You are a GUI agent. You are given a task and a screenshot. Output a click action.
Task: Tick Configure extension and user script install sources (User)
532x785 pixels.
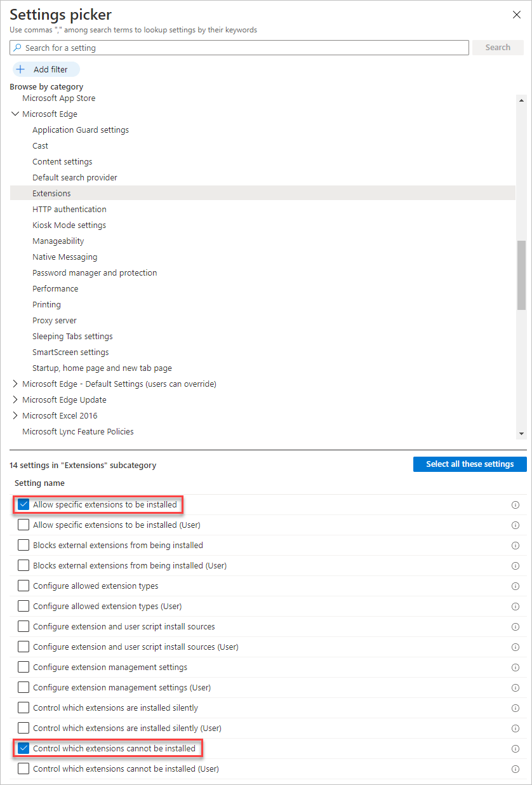pos(23,647)
